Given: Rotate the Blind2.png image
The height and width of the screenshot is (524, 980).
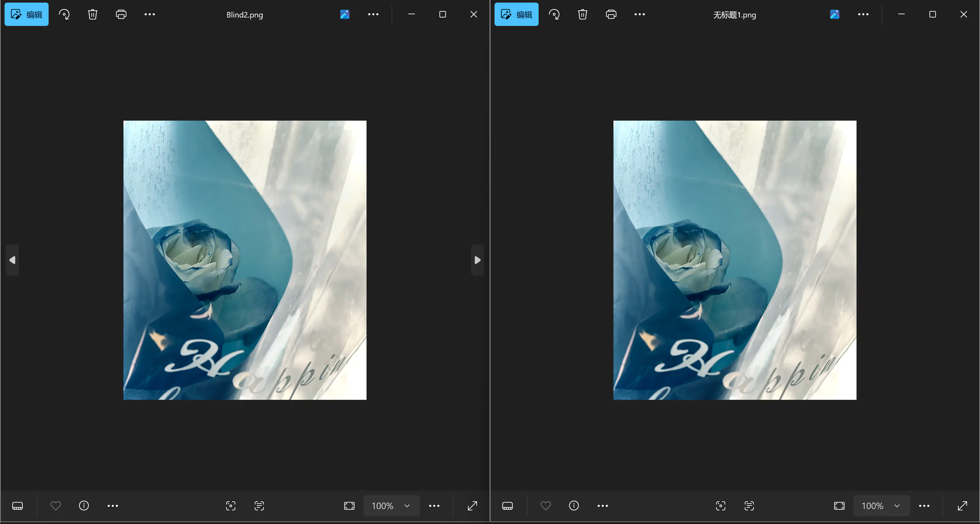Looking at the screenshot, I should pyautogui.click(x=64, y=15).
